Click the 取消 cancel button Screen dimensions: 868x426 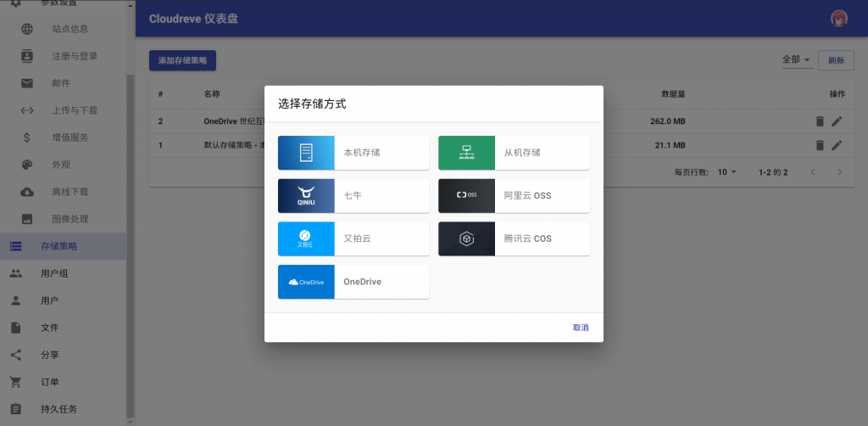point(580,328)
